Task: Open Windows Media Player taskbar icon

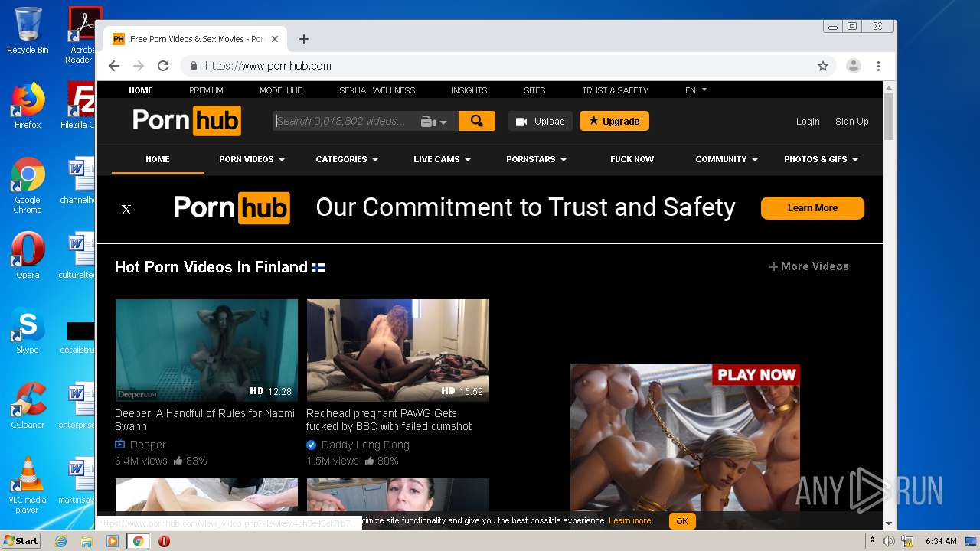Action: [x=113, y=541]
